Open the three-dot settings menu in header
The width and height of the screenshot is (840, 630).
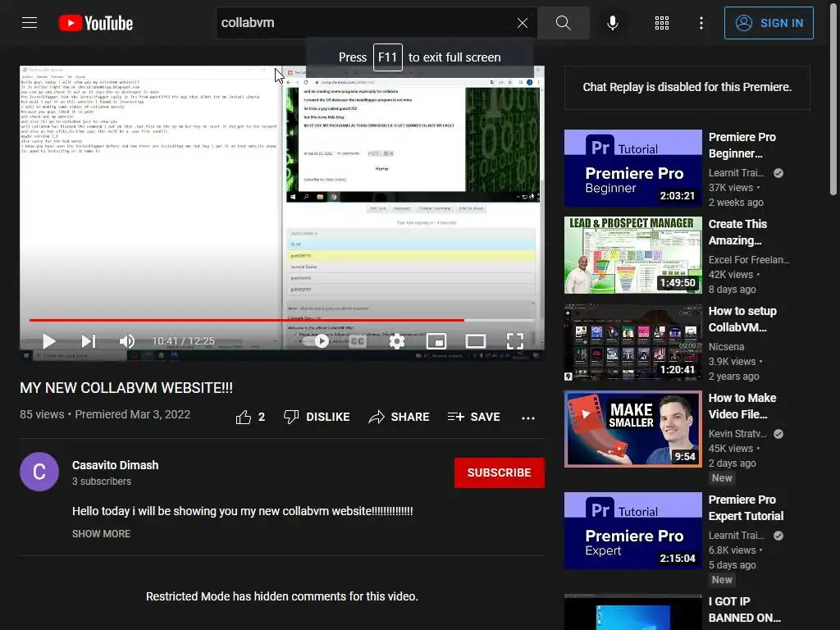701,23
